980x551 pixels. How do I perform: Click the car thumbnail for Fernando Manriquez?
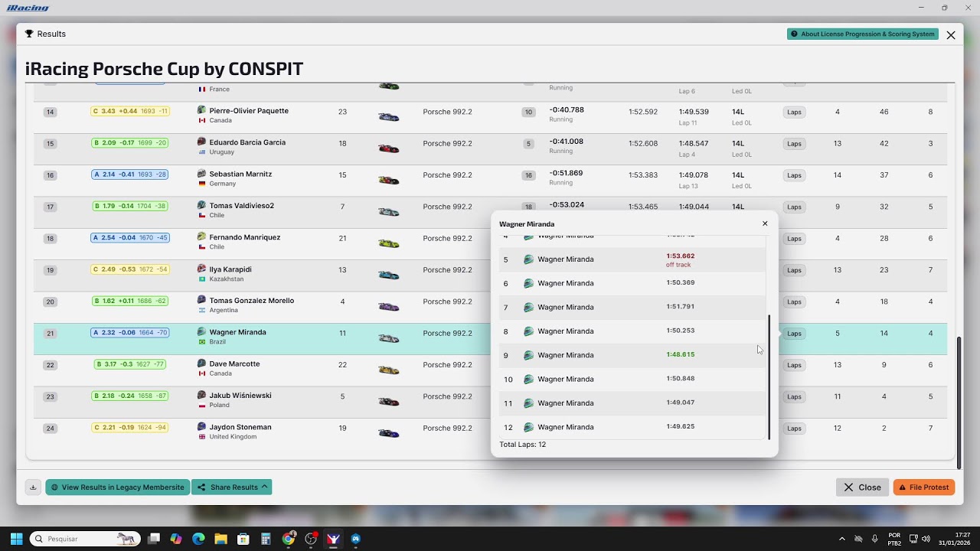pos(389,243)
